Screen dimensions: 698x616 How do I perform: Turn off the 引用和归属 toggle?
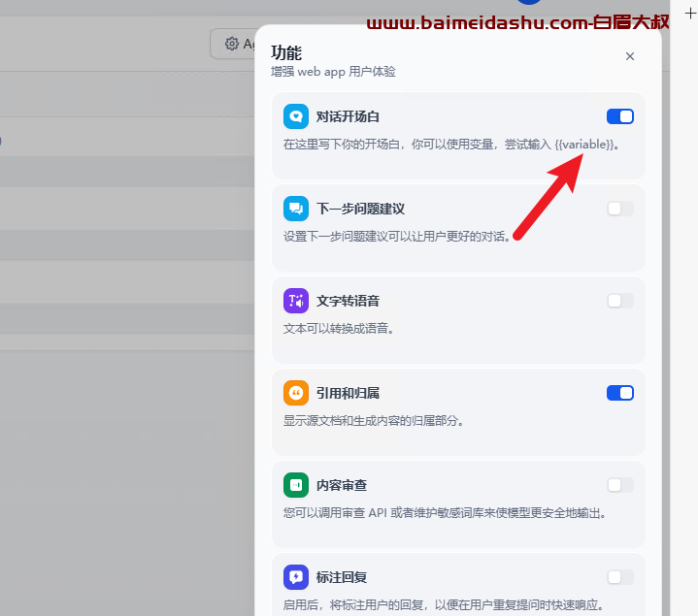pos(620,393)
